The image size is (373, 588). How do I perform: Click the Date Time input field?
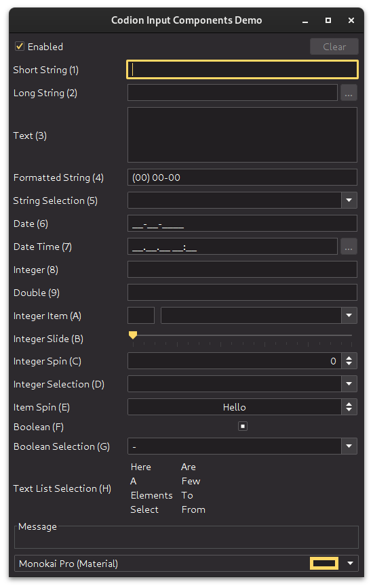[x=233, y=247]
